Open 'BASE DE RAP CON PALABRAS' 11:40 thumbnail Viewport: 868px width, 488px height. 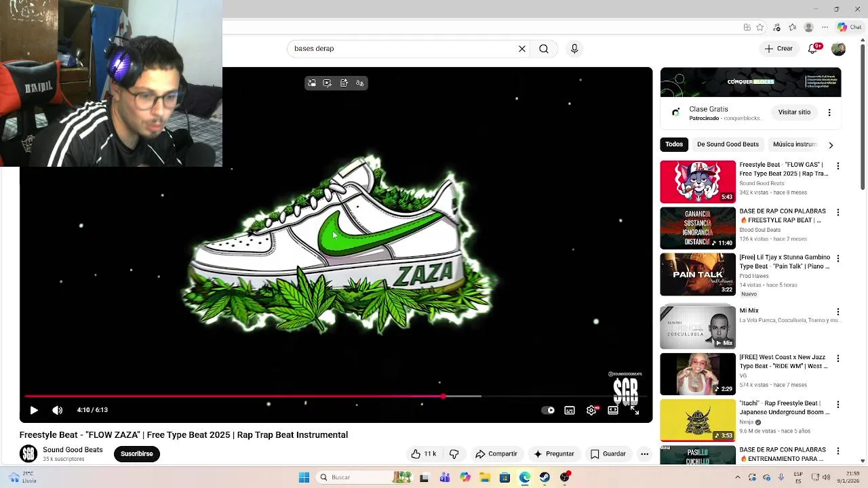coord(698,228)
